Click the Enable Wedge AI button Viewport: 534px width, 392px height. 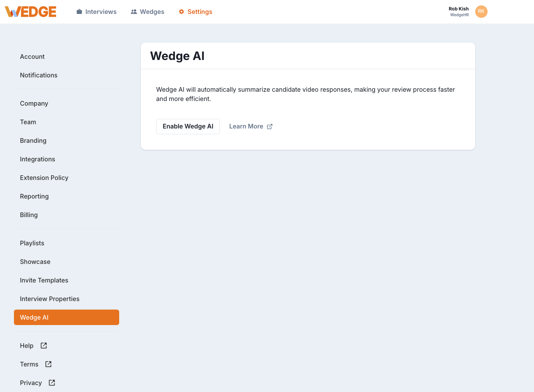tap(188, 127)
